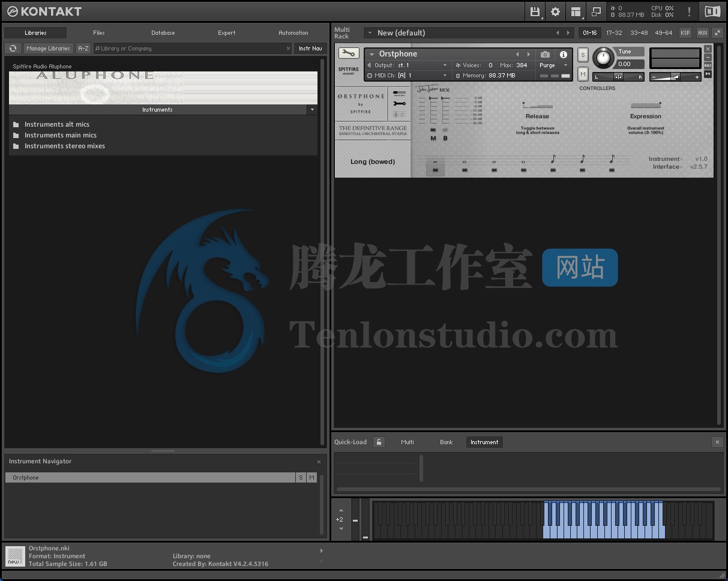Remove Orstphone instrument with X button
The width and height of the screenshot is (728, 581).
click(x=708, y=49)
